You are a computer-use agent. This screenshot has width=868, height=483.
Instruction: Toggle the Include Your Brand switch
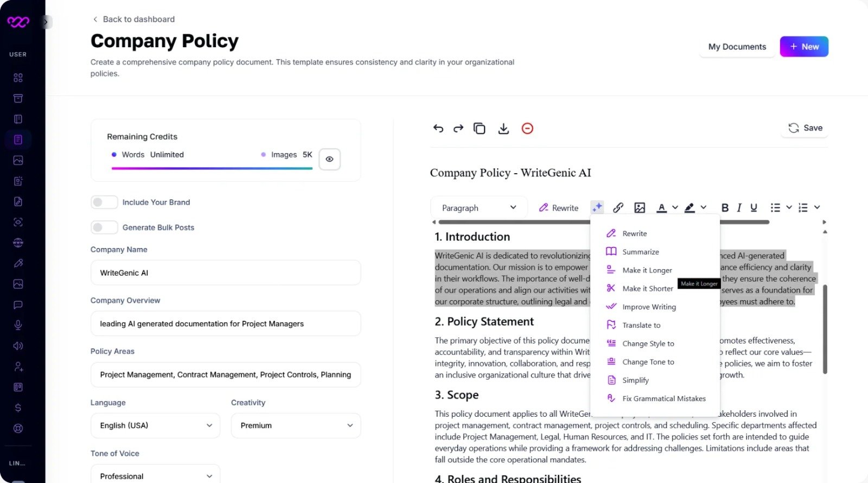pos(104,202)
